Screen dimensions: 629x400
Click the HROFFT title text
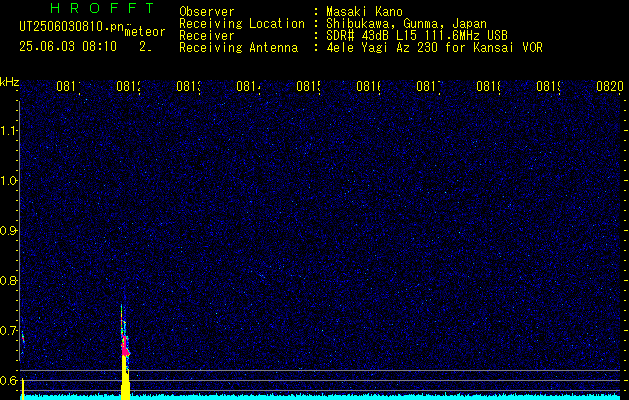pyautogui.click(x=102, y=8)
